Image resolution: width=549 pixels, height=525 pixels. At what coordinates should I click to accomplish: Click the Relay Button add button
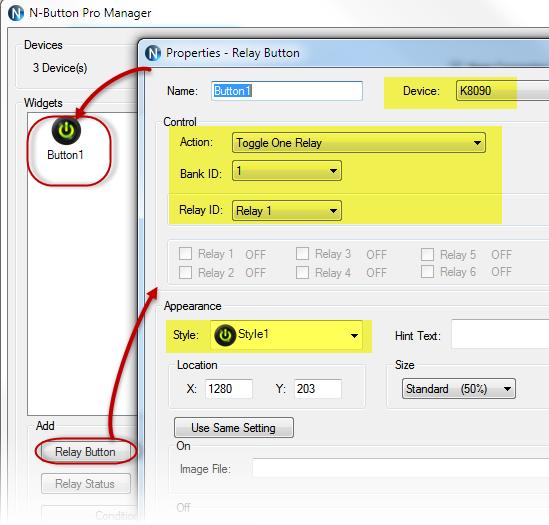(x=85, y=452)
